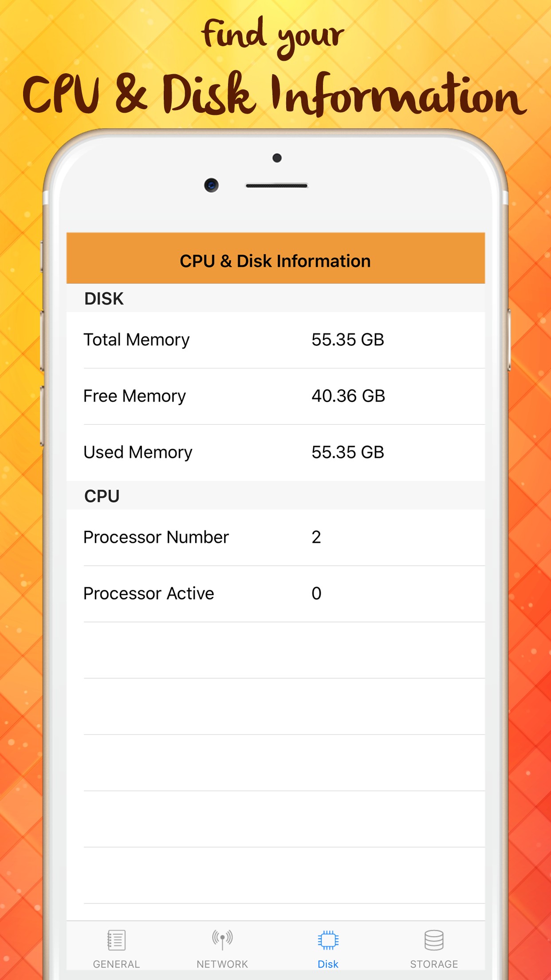Tap the orange CPU & Disk Information title bar
Screen dimensions: 551x980
[x=275, y=261]
